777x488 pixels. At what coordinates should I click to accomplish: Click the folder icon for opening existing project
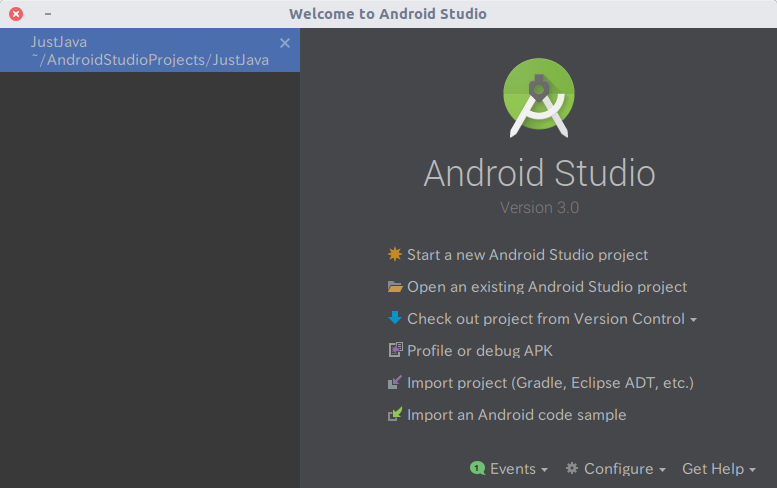(x=394, y=287)
